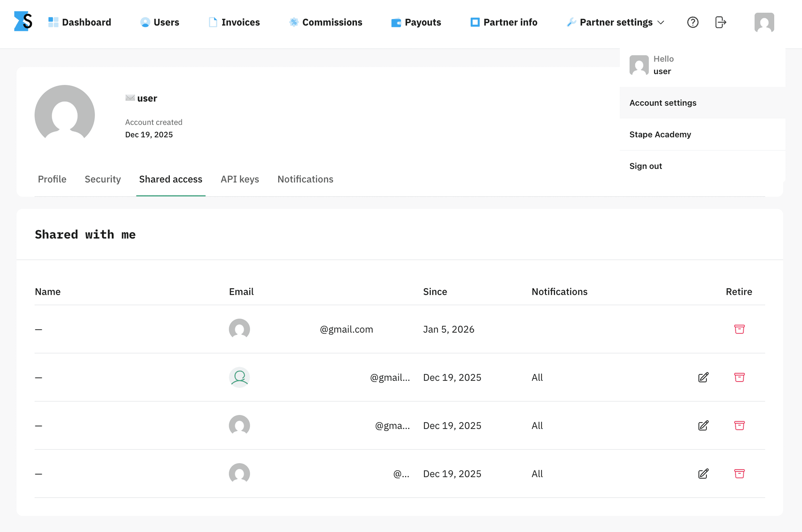Select Account settings from the user menu
This screenshot has width=802, height=532.
click(x=662, y=102)
